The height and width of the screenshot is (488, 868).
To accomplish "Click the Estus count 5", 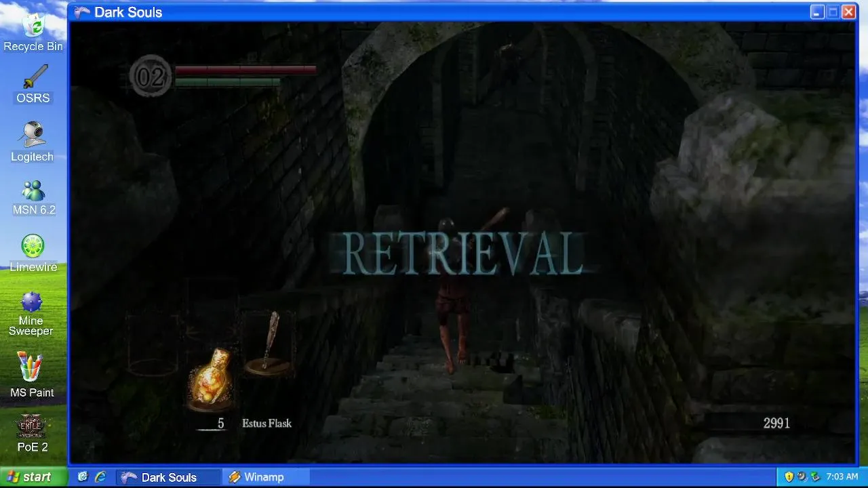I will (220, 424).
